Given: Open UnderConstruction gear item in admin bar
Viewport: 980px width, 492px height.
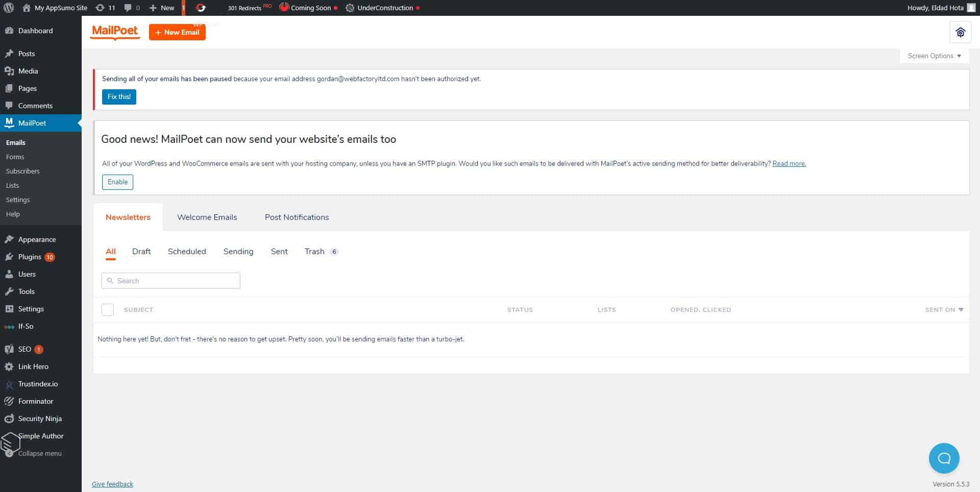Looking at the screenshot, I should point(382,8).
